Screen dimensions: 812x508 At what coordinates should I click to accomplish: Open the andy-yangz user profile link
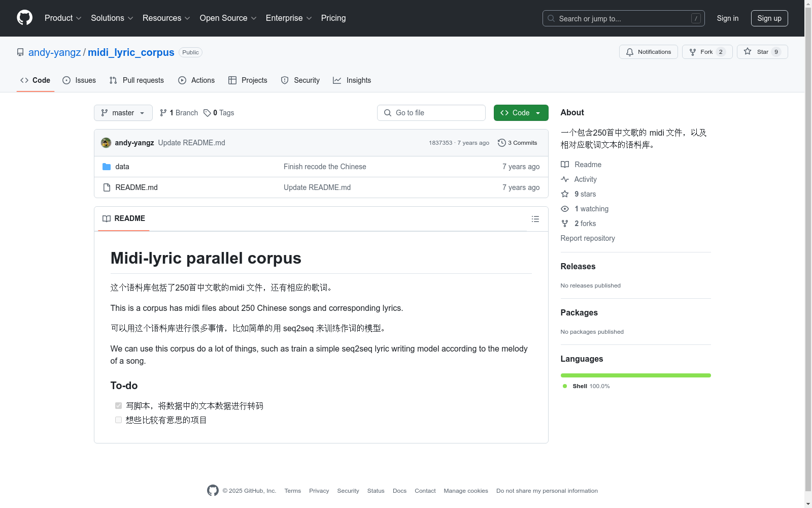(x=55, y=52)
